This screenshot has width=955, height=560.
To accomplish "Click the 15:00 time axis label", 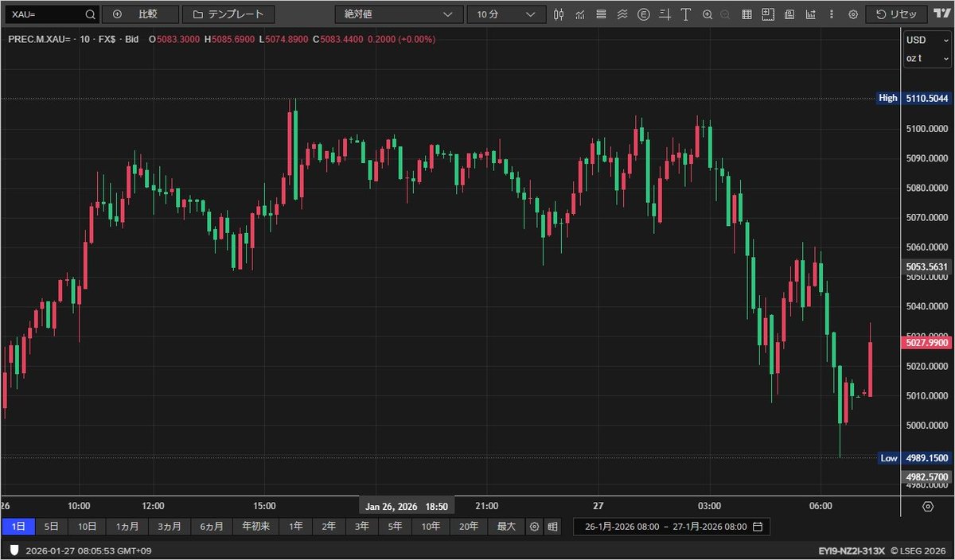I will [264, 506].
